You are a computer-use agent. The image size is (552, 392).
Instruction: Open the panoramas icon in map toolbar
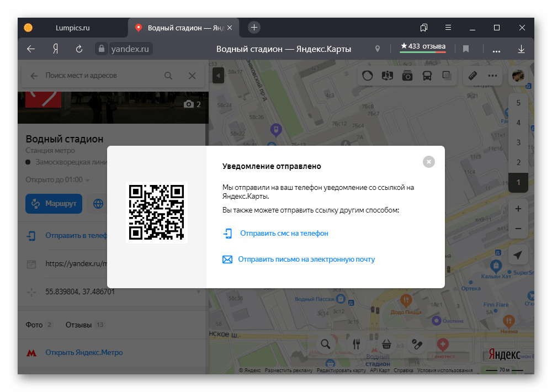pyautogui.click(x=388, y=76)
